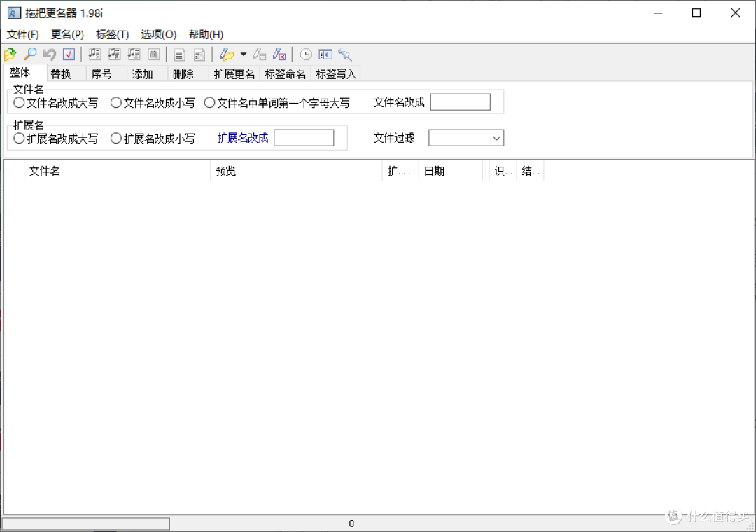The height and width of the screenshot is (532, 756).
Task: Click the 扩... column header
Action: (400, 171)
